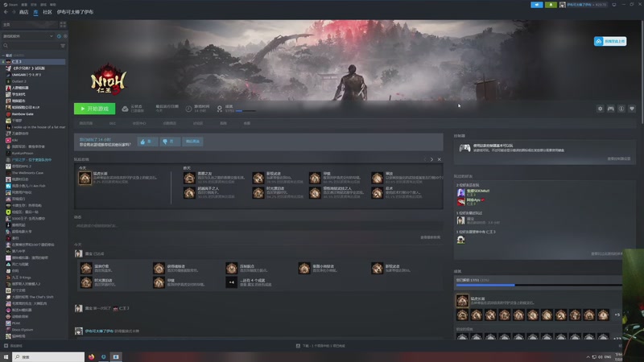Image resolution: width=644 pixels, height=362 pixels.
Task: Click the Windows Start button
Action: 6,357
